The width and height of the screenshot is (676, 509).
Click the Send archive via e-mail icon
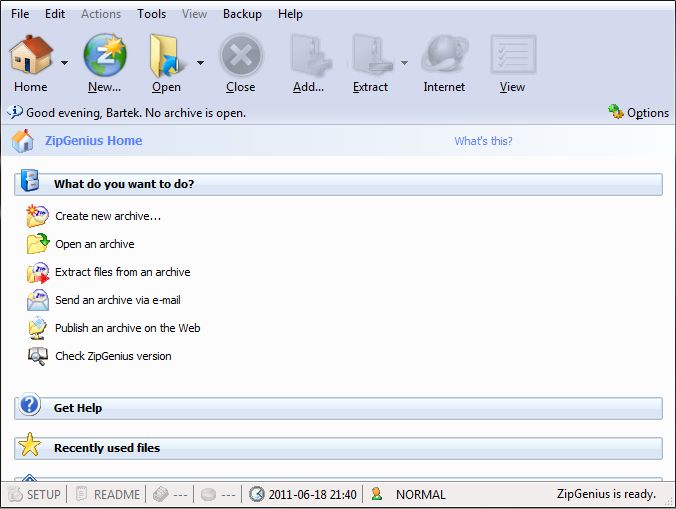[38, 300]
